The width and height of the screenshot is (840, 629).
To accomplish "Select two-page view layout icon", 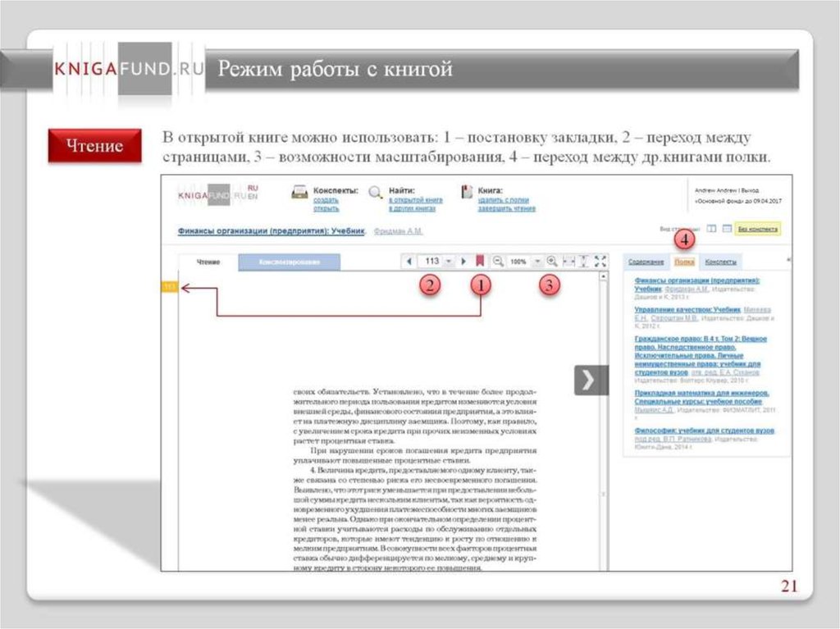I will [711, 229].
